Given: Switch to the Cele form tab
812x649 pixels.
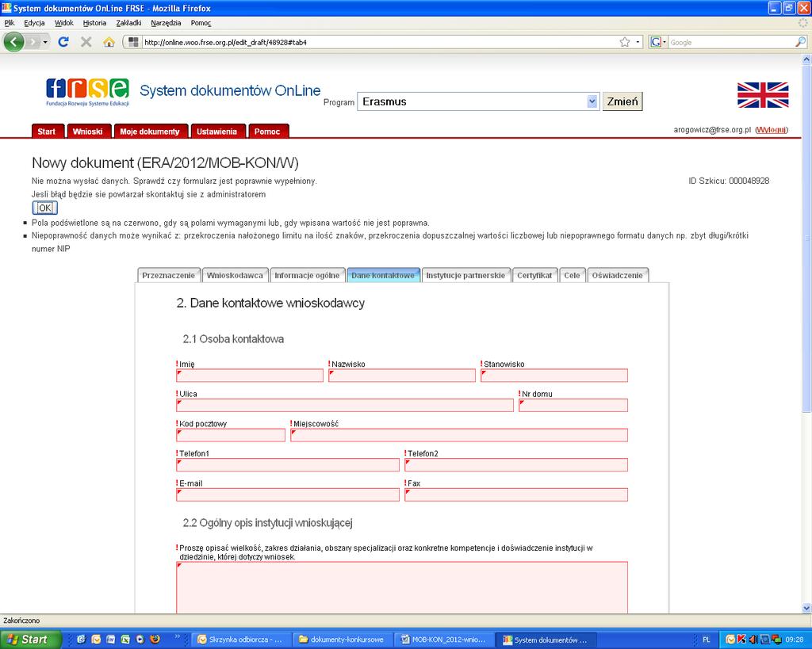Looking at the screenshot, I should coord(572,275).
